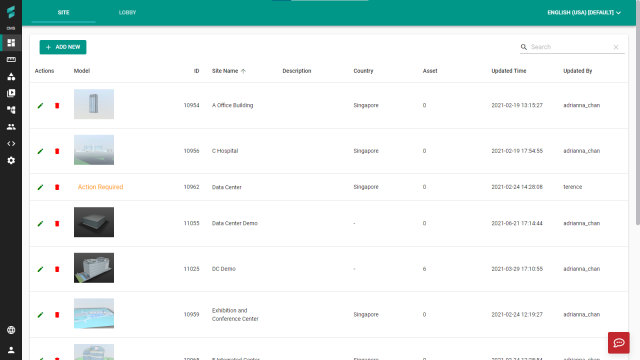The height and width of the screenshot is (360, 640).
Task: Click the search magnifier icon
Action: [x=524, y=47]
